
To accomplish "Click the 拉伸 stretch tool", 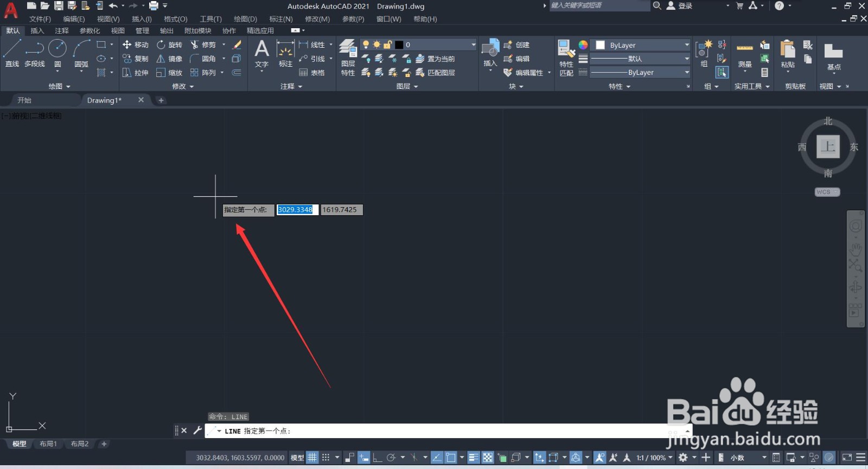I will (x=136, y=73).
